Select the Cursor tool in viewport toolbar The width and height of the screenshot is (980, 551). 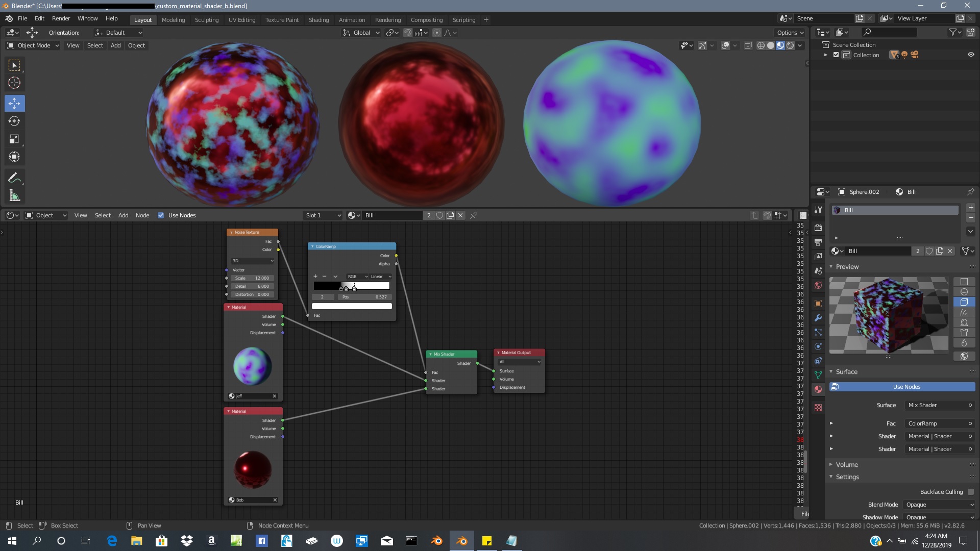(x=14, y=83)
